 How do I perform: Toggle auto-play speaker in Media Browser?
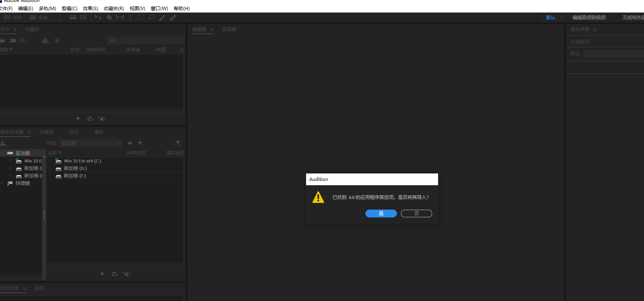point(127,274)
